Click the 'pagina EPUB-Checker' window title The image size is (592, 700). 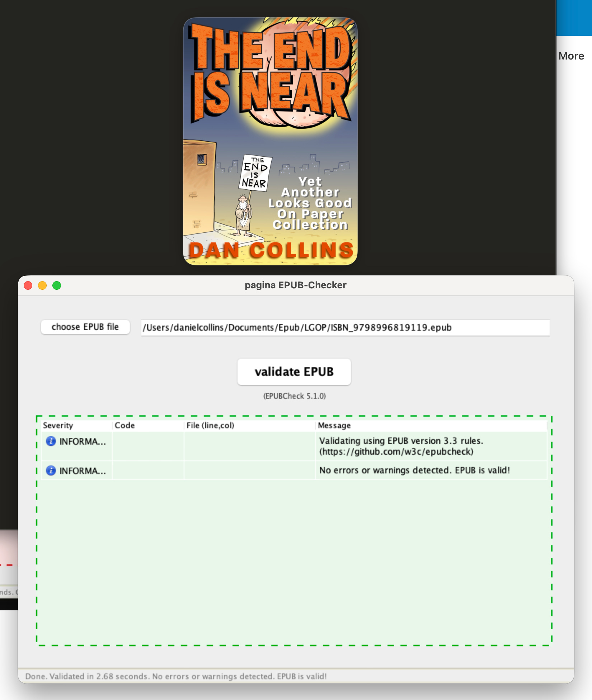point(296,285)
